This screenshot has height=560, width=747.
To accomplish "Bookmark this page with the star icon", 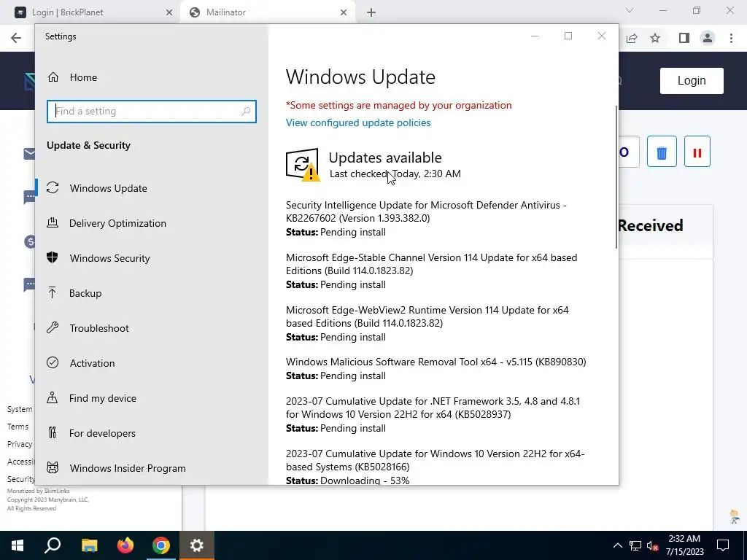I will point(655,38).
